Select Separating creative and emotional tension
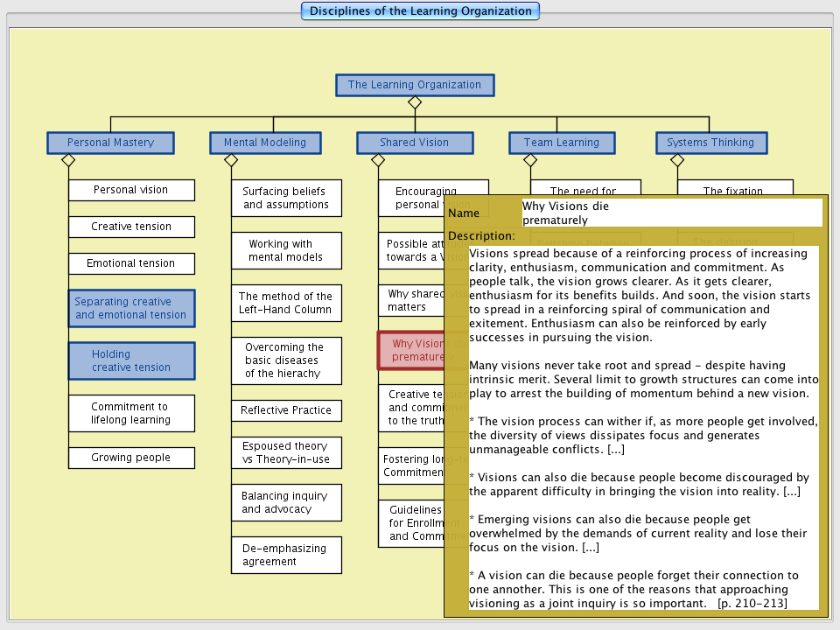 tap(131, 308)
